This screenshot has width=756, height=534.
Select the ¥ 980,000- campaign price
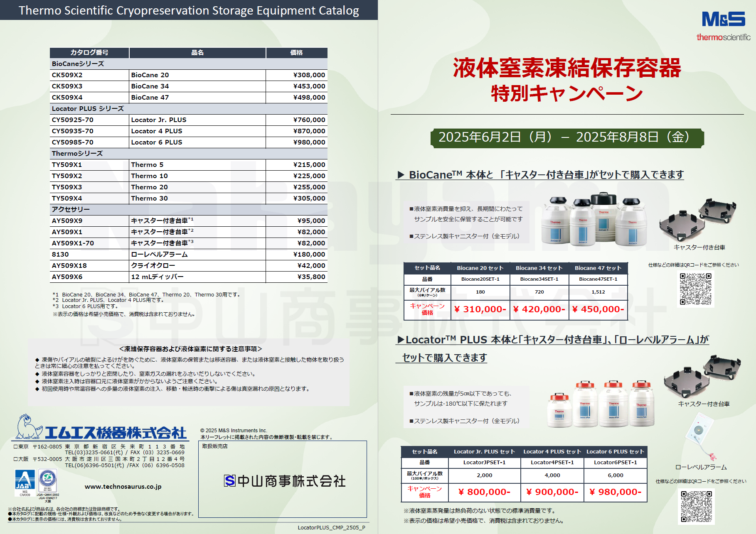[x=616, y=492]
